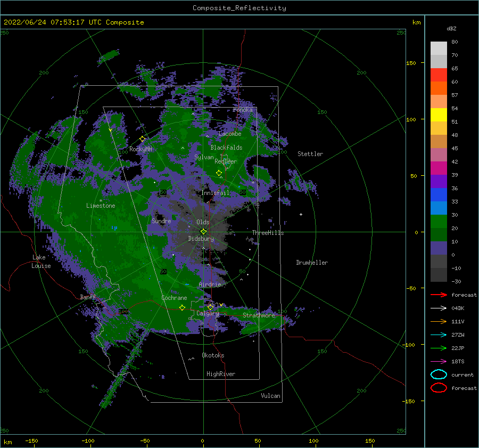The image size is (479, 448).
Task: Click the bright yellow swatch in dBZ scale
Action: [439, 115]
